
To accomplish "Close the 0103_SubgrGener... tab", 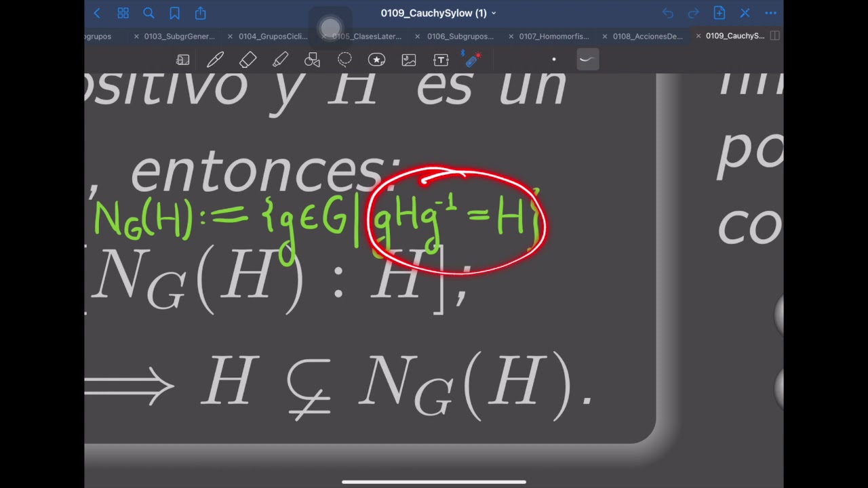I will tap(136, 37).
